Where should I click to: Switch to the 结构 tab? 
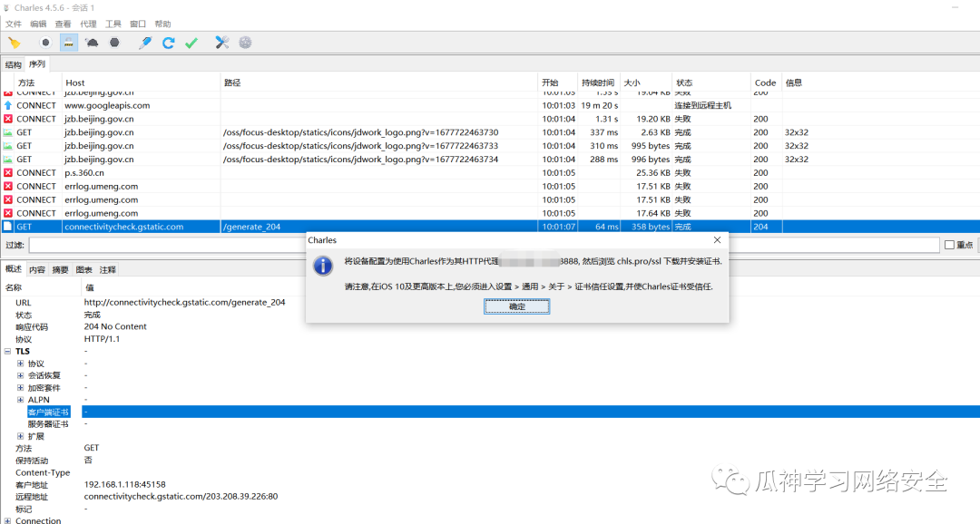pos(13,64)
